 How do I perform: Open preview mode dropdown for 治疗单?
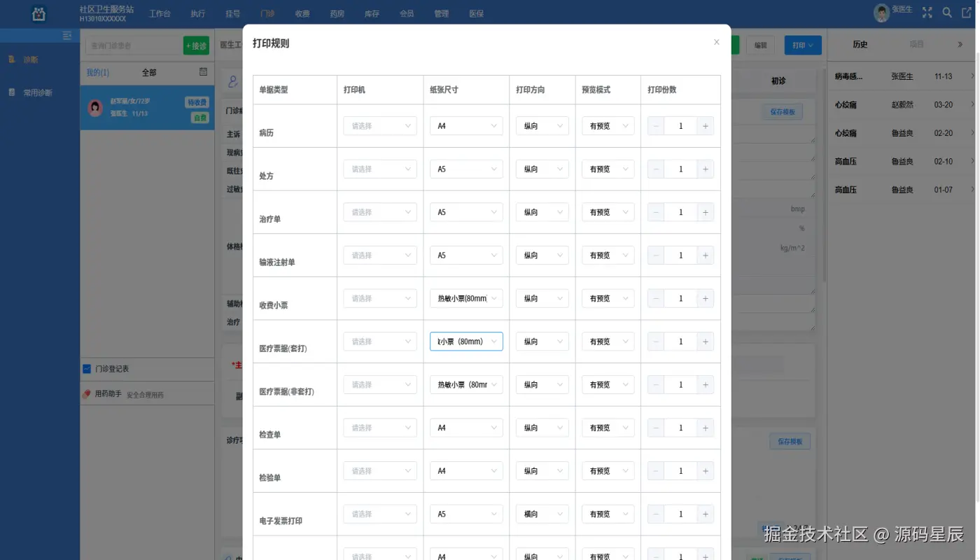(x=608, y=212)
